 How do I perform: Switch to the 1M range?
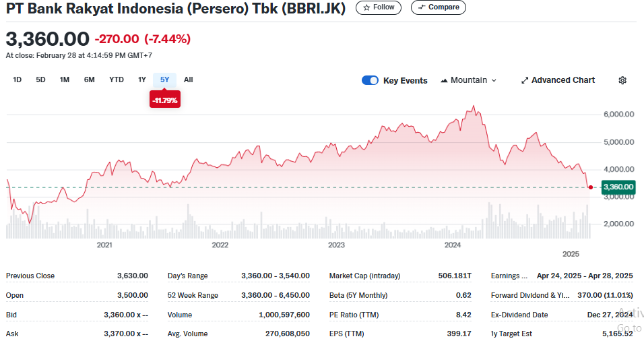pyautogui.click(x=65, y=80)
